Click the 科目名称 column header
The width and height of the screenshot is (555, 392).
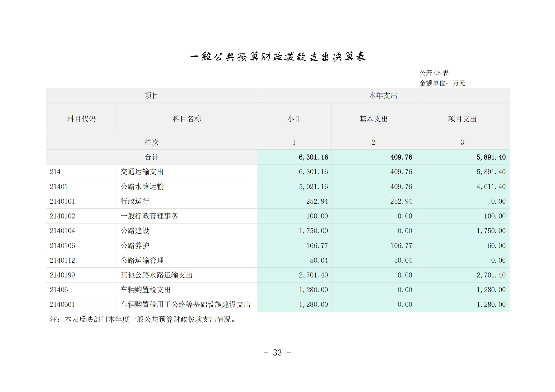(187, 119)
